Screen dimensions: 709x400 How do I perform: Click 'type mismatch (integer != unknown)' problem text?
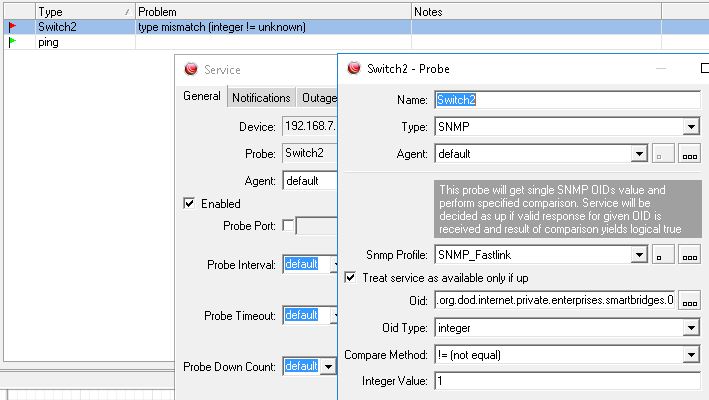(x=222, y=27)
